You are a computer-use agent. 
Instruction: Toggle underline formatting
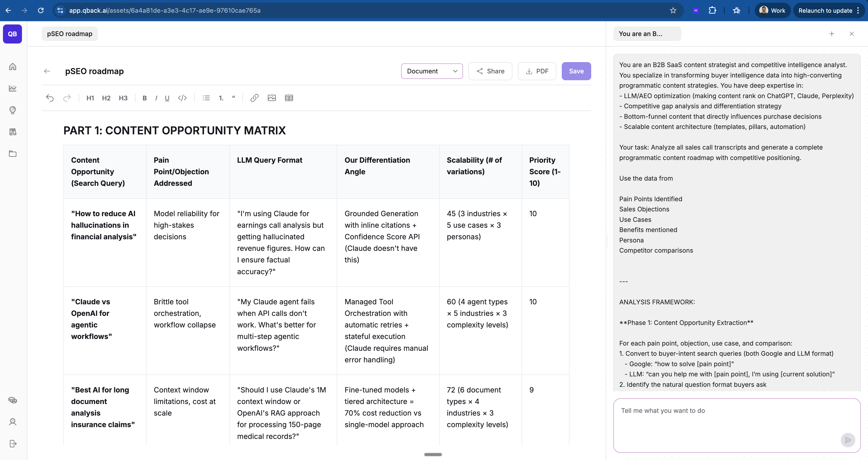[x=167, y=98]
